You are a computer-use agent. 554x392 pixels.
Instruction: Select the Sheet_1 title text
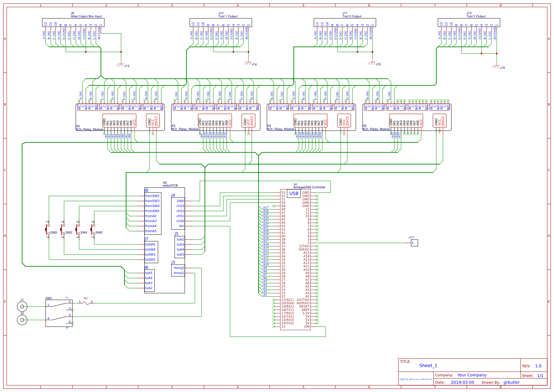[428, 366]
